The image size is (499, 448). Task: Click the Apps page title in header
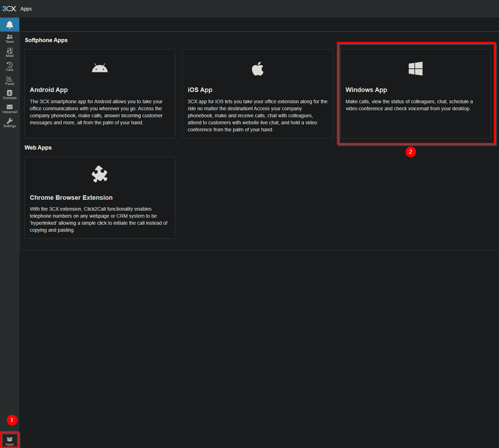(x=26, y=9)
